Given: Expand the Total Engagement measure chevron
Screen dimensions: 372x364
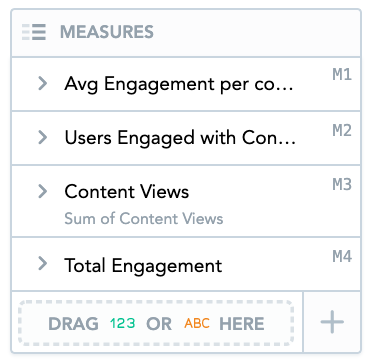Looking at the screenshot, I should (42, 264).
